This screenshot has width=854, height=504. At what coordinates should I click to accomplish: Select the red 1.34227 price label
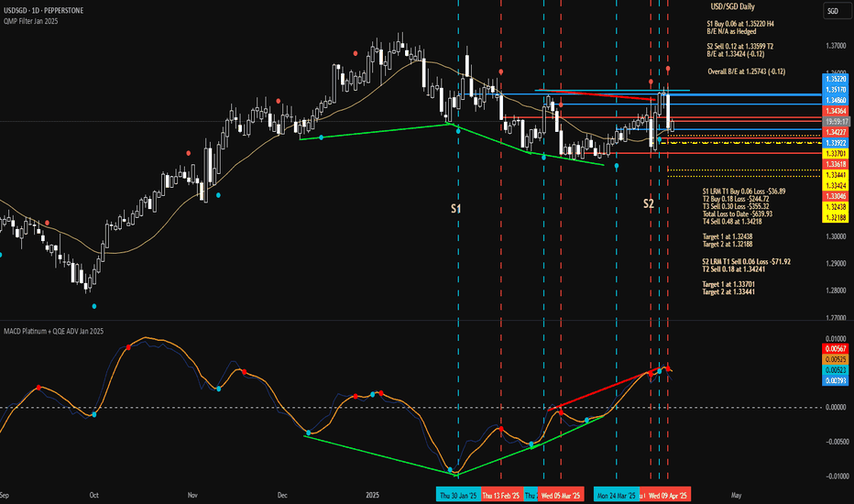836,132
